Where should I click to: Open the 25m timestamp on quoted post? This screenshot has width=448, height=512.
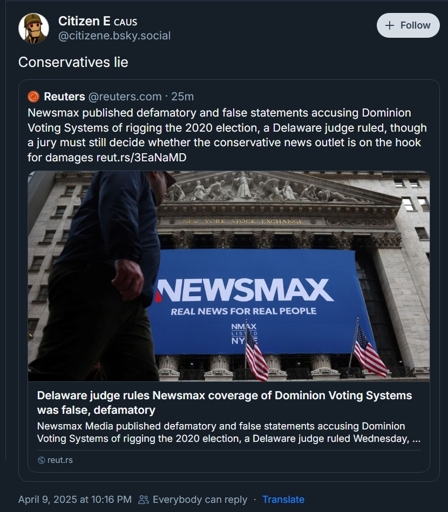point(182,97)
